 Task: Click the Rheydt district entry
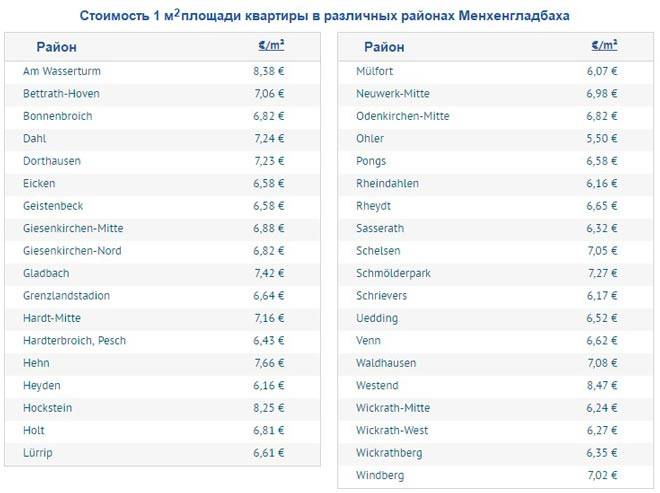point(373,206)
